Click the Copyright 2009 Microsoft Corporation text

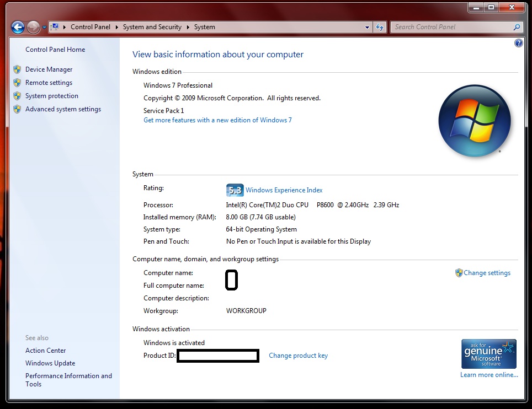click(232, 98)
